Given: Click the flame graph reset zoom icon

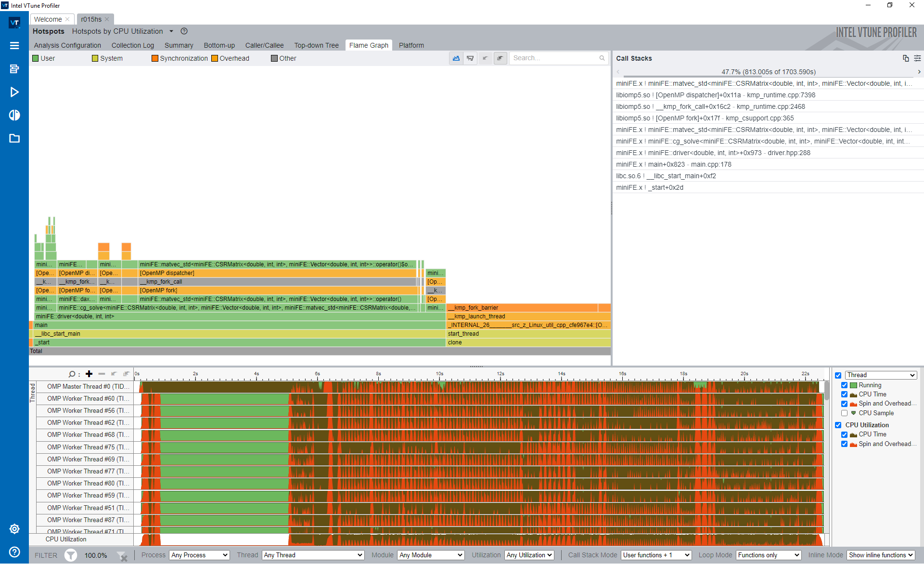Looking at the screenshot, I should [500, 58].
